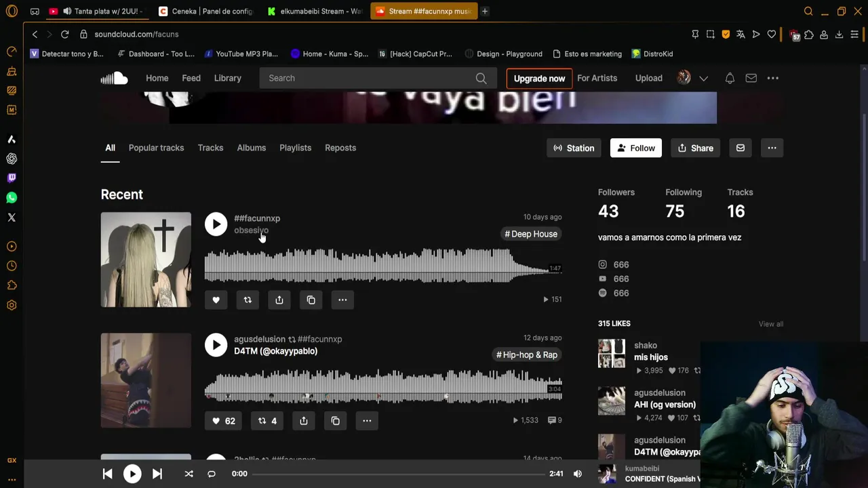The width and height of the screenshot is (868, 488).
Task: Open SoundCloud header more-options menu
Action: click(x=772, y=78)
